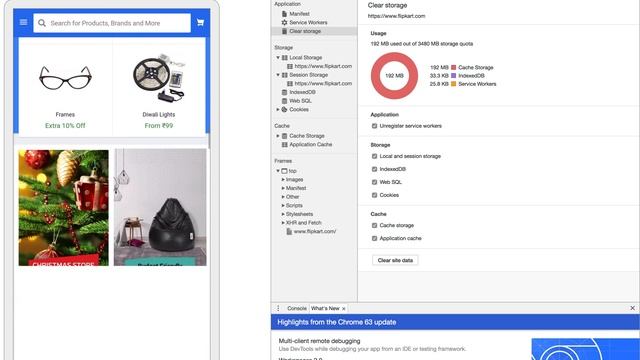Close the What's New tab
640x360 pixels.
[344, 309]
